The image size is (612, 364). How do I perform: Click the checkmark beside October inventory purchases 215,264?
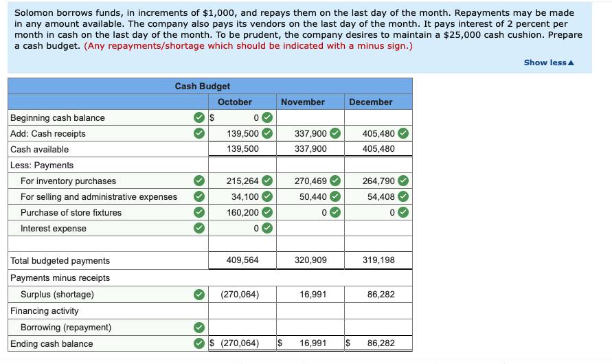tap(267, 181)
